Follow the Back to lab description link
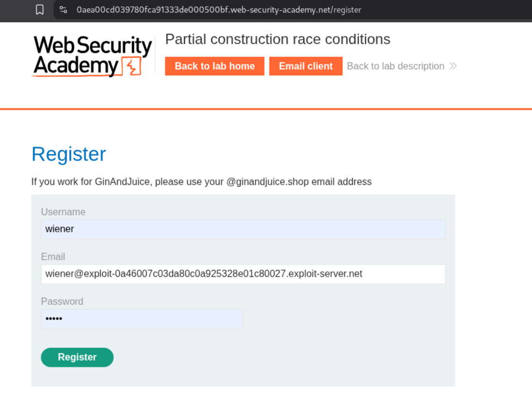Image resolution: width=532 pixels, height=408 pixels. 395,66
